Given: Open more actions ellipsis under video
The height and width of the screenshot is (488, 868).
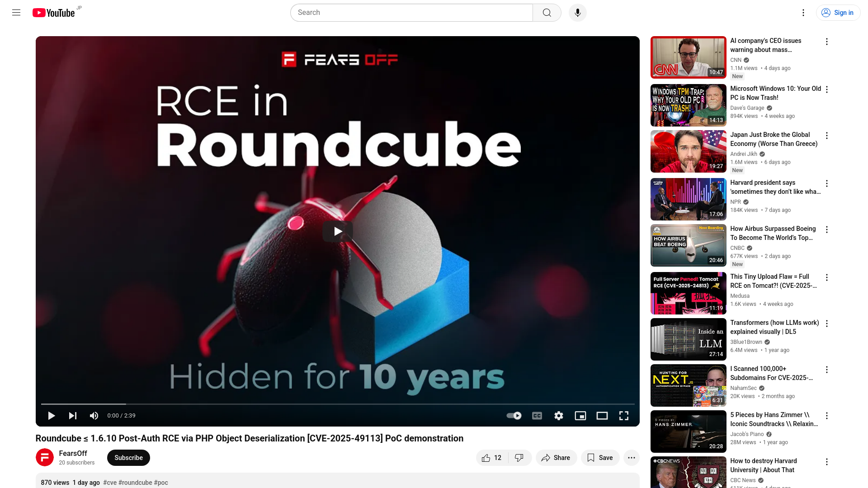Looking at the screenshot, I should click(x=632, y=458).
